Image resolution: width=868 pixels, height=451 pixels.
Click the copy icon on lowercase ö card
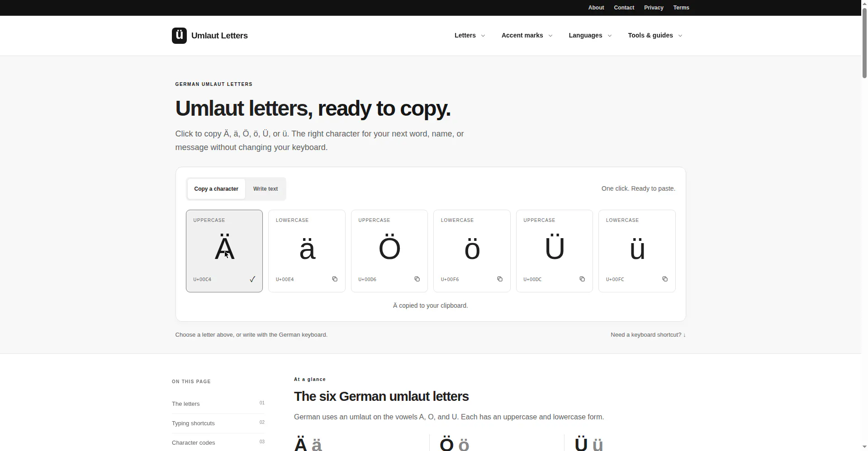[500, 279]
